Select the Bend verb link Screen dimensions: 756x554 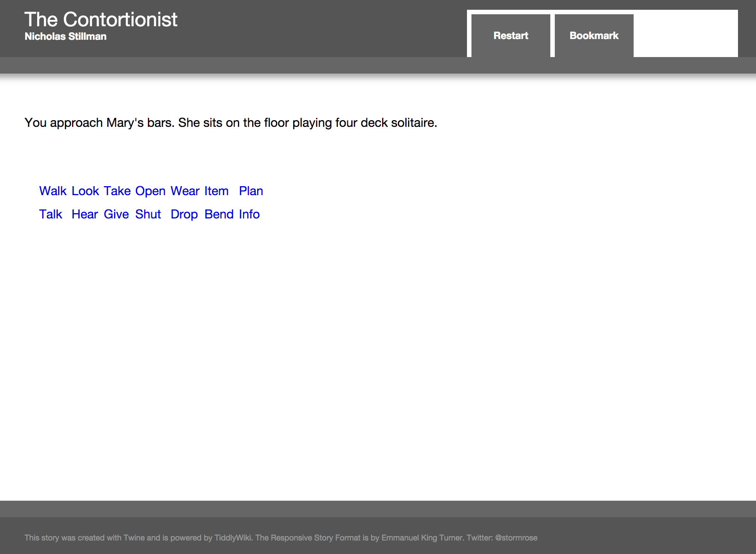[219, 214]
